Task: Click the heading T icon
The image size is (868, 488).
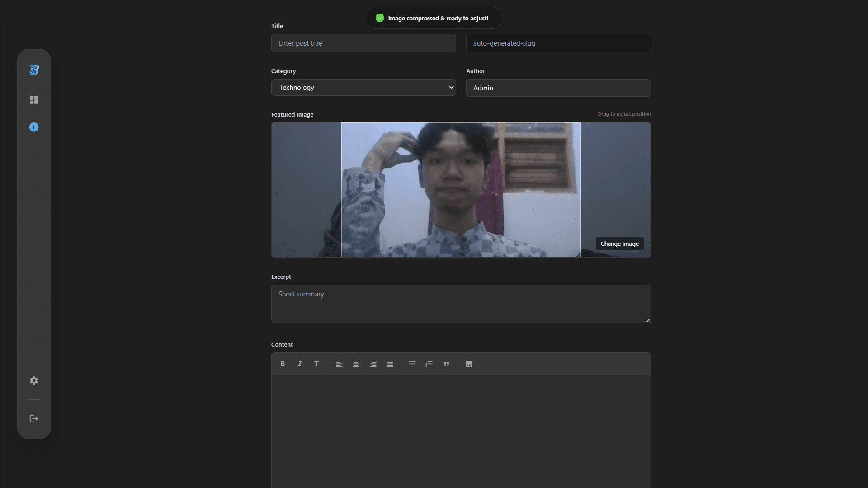Action: tap(316, 364)
